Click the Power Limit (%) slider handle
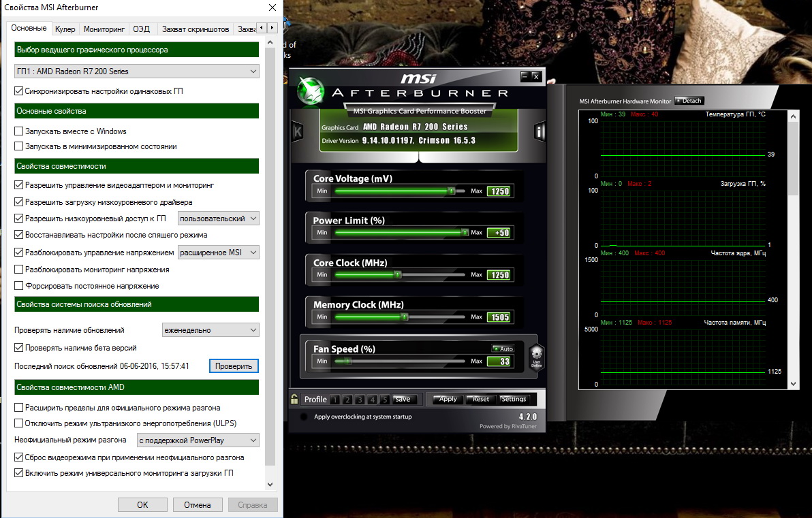 [x=465, y=232]
